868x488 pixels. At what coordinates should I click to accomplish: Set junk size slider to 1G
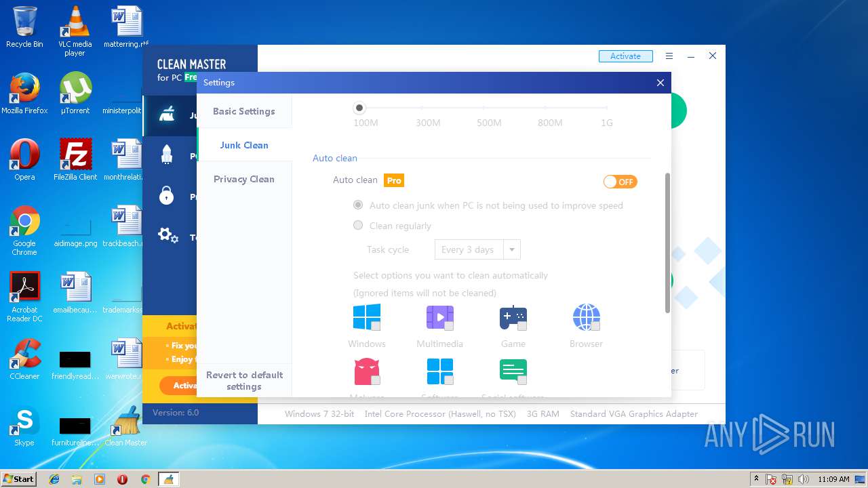click(x=606, y=108)
